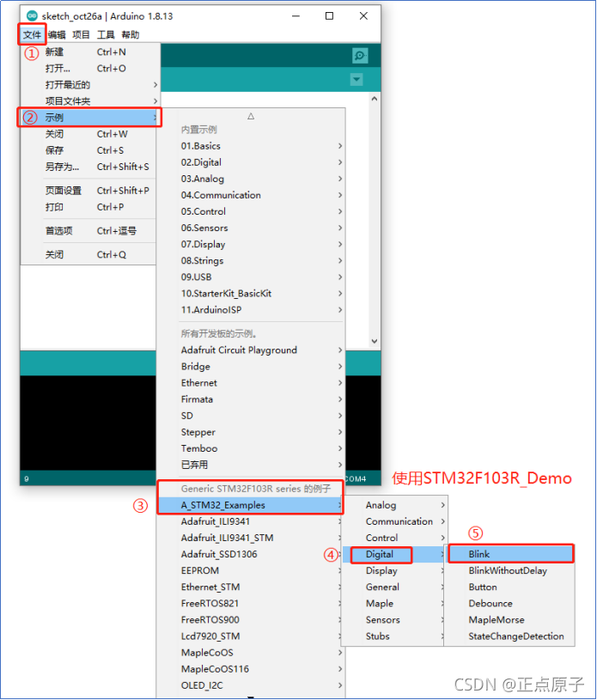This screenshot has height=700, width=597.
Task: Click 关闭 with Ctrl+Q shortcut
Action: coord(90,254)
